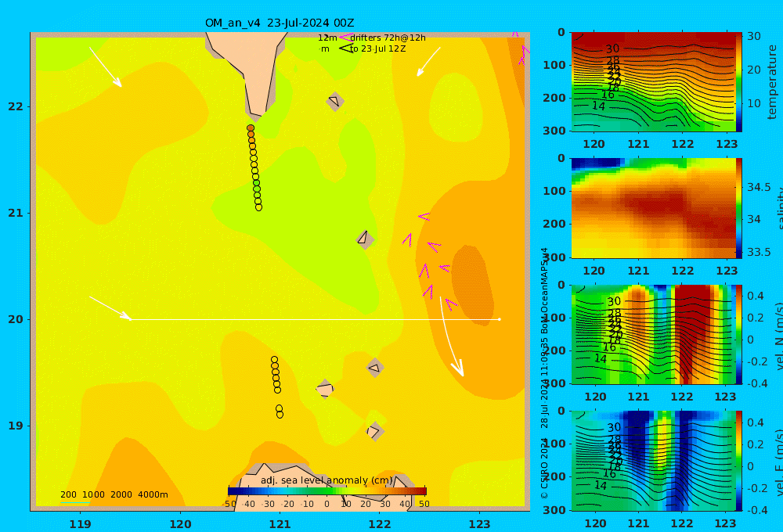Open the eastward velocity section panel
This screenshot has width=783, height=532.
(654, 461)
